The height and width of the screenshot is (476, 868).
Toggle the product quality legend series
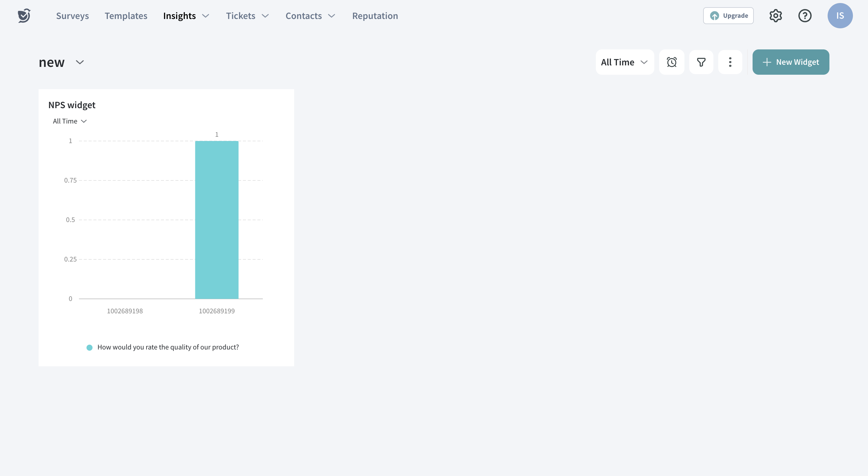[x=162, y=347]
